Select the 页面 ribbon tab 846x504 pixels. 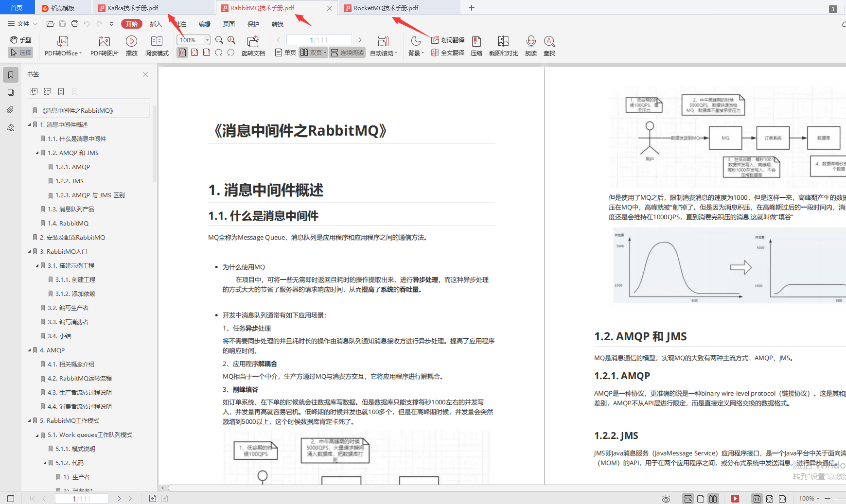click(229, 24)
